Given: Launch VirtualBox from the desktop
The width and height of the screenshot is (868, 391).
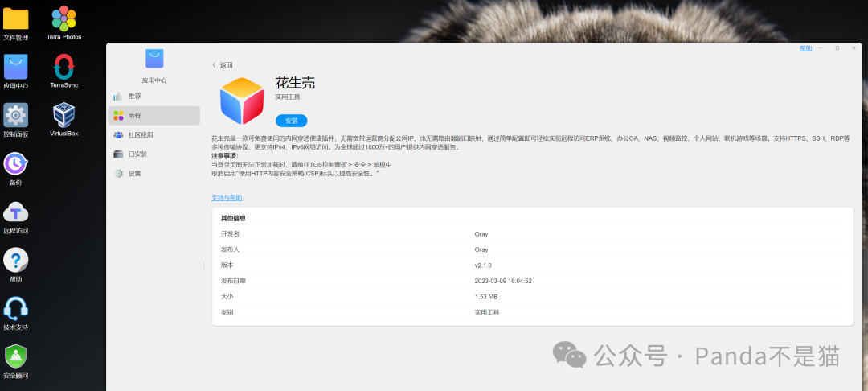Looking at the screenshot, I should point(64,115).
